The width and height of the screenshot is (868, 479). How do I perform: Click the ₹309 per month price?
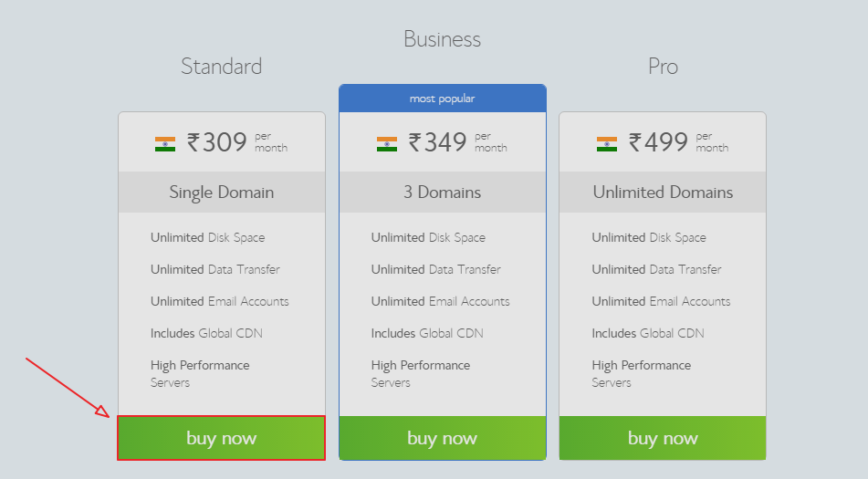coord(237,142)
